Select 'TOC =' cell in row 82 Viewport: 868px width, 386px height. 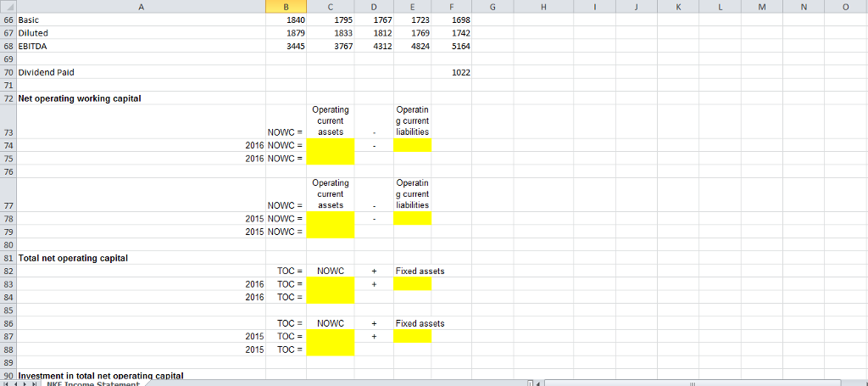[287, 271]
